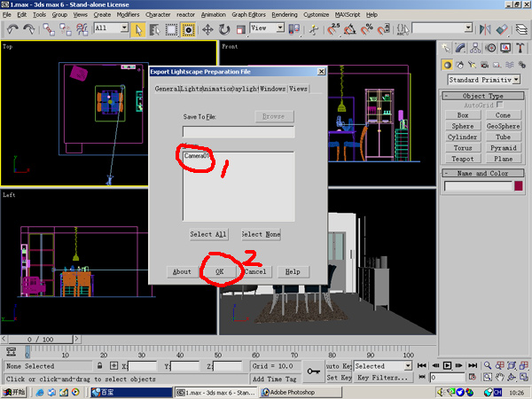
Task: Select the Select Object arrow tool
Action: point(139,29)
